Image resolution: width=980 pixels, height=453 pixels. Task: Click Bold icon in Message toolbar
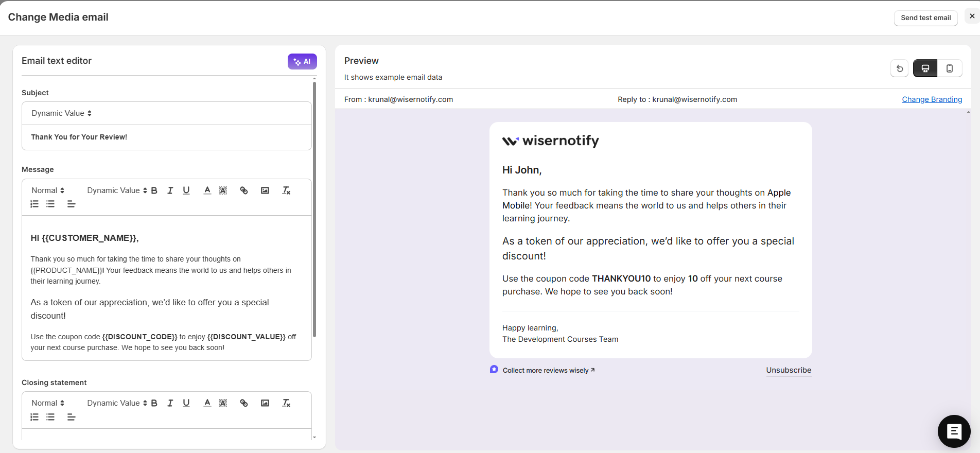[154, 190]
